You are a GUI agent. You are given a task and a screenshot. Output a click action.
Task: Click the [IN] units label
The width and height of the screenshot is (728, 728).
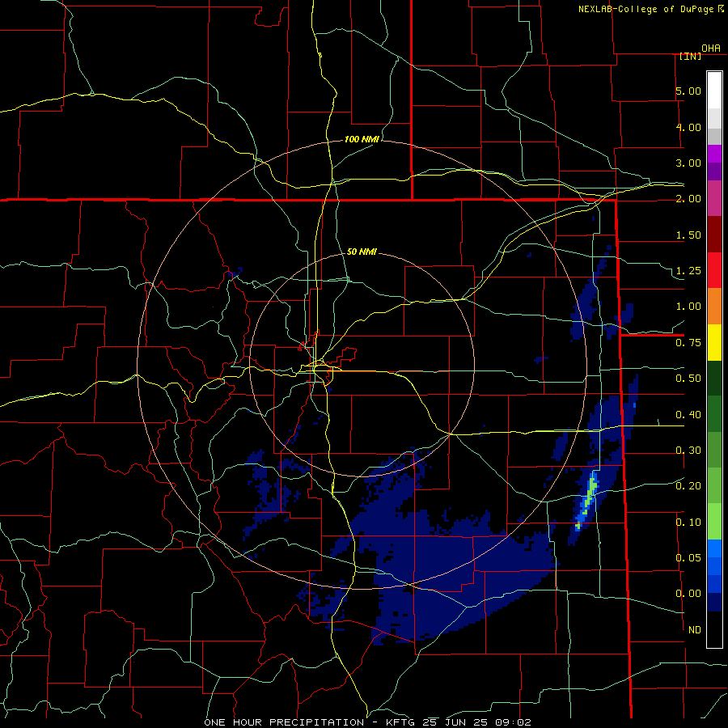[690, 57]
